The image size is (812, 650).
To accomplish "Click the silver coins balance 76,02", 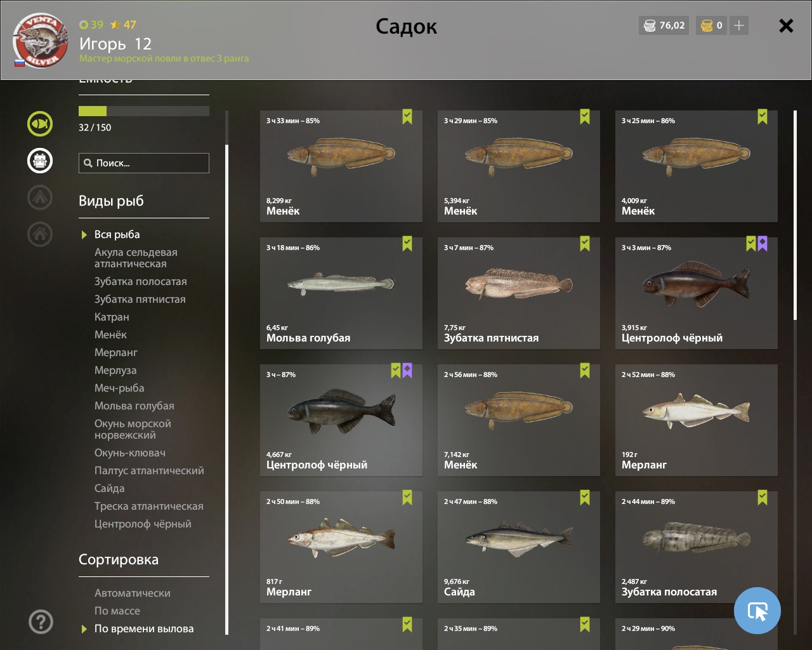I will pos(664,25).
